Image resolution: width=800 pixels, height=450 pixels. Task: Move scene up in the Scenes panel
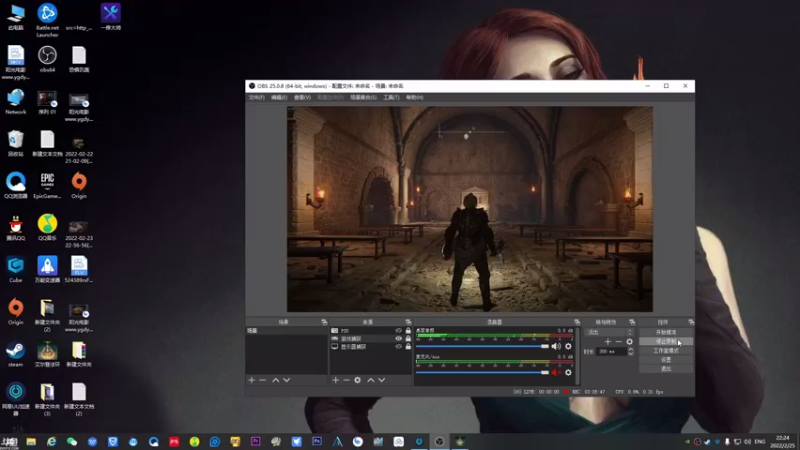pos(276,380)
